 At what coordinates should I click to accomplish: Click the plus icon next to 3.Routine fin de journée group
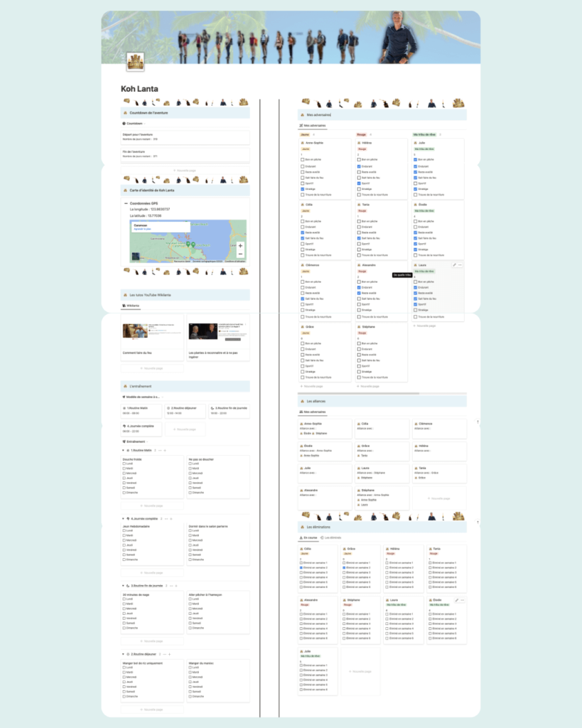pos(176,586)
